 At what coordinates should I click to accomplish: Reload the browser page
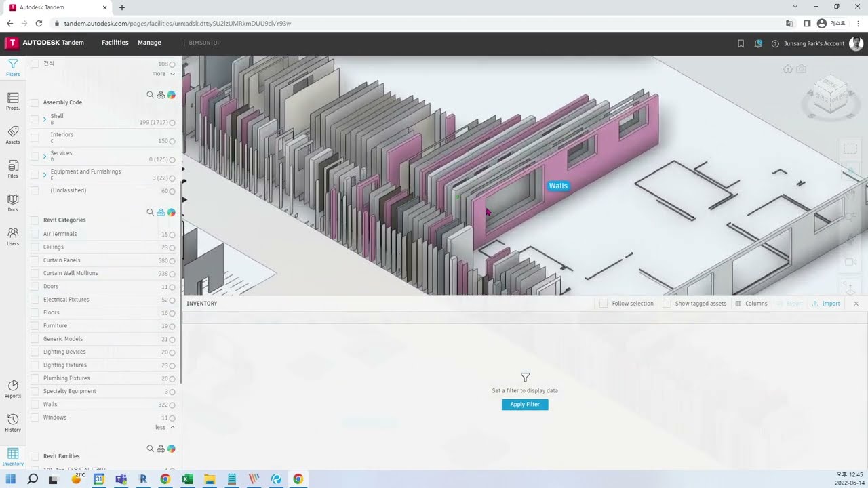pyautogui.click(x=39, y=23)
